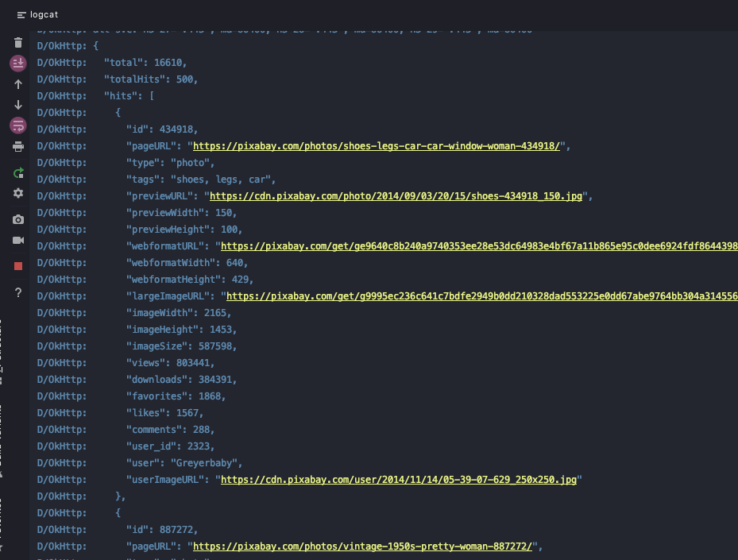The image size is (738, 560).
Task: Click the "favorites": 1868 line
Action: click(176, 396)
